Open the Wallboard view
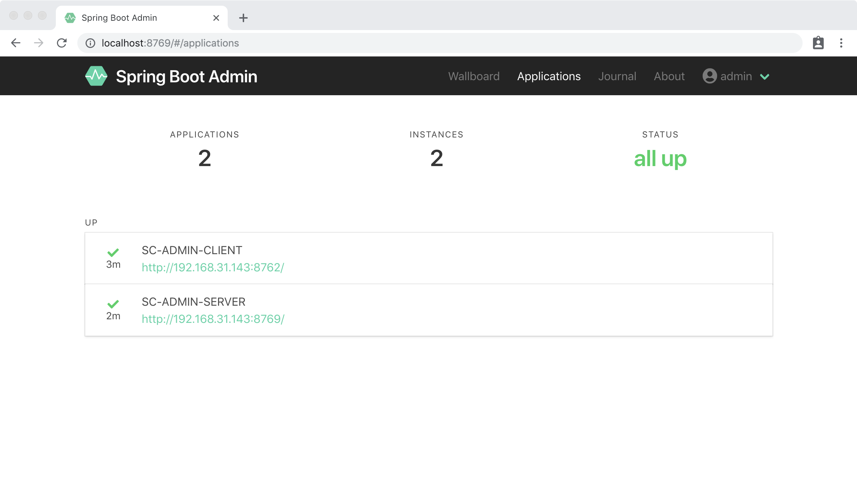The width and height of the screenshot is (857, 504). click(474, 76)
